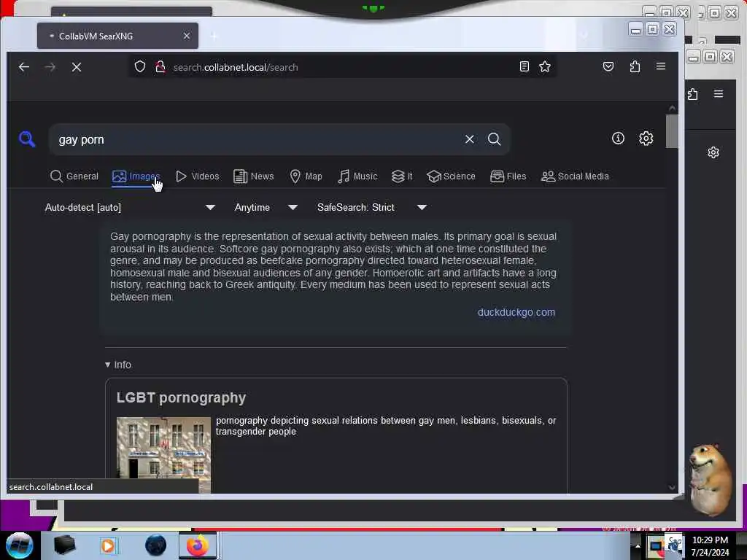Select the CollabVM SearXNG browser tab
This screenshot has height=560, width=747.
coord(117,36)
